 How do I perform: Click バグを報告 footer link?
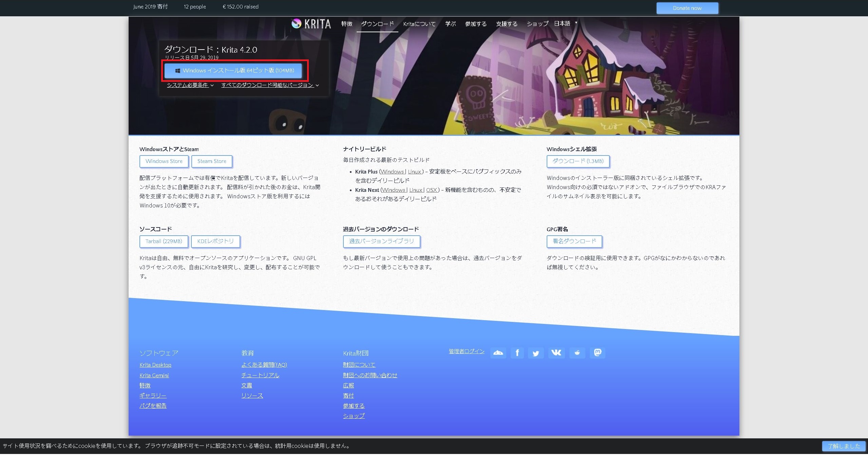153,406
